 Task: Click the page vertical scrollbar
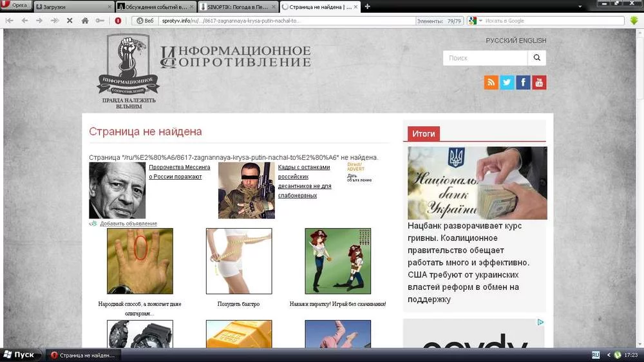point(639,188)
